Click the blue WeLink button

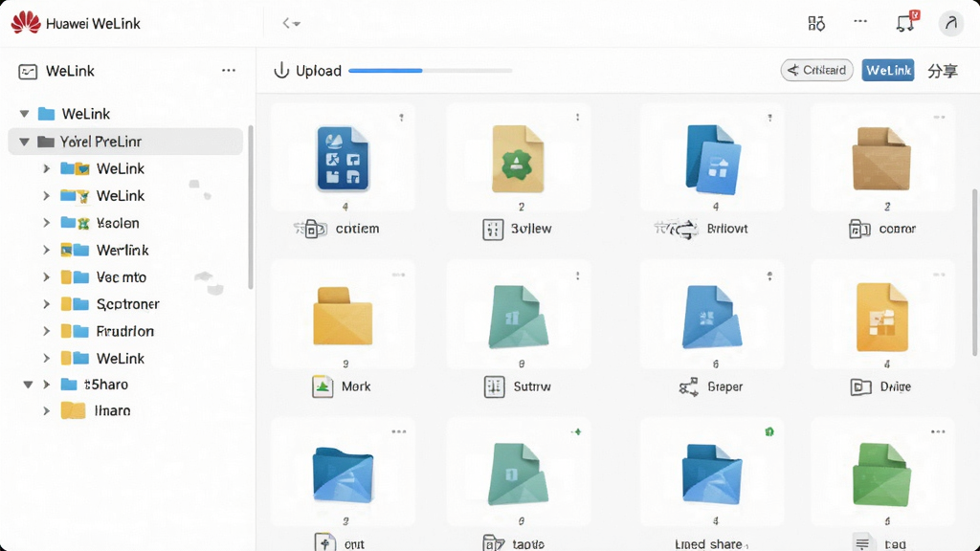coord(887,70)
